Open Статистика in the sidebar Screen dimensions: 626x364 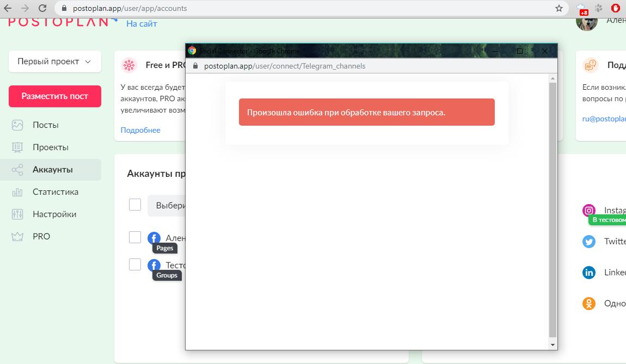55,192
